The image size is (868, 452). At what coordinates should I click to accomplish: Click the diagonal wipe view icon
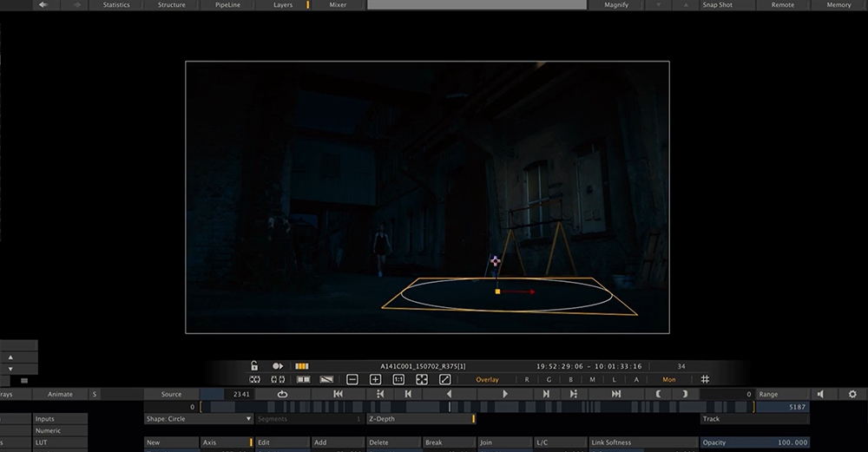[326, 379]
